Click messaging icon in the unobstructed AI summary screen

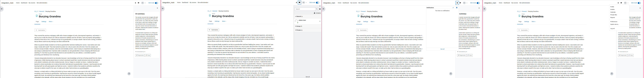(x=138, y=3)
